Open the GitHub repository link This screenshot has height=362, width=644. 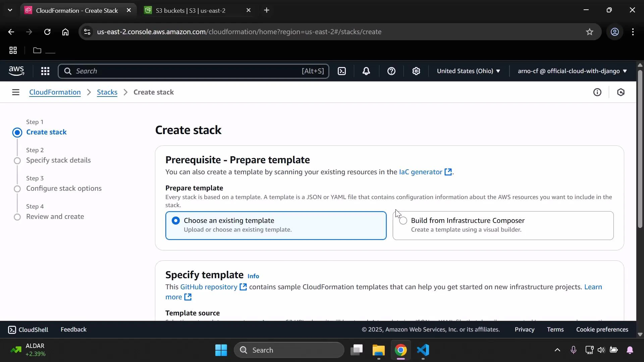tap(209, 287)
